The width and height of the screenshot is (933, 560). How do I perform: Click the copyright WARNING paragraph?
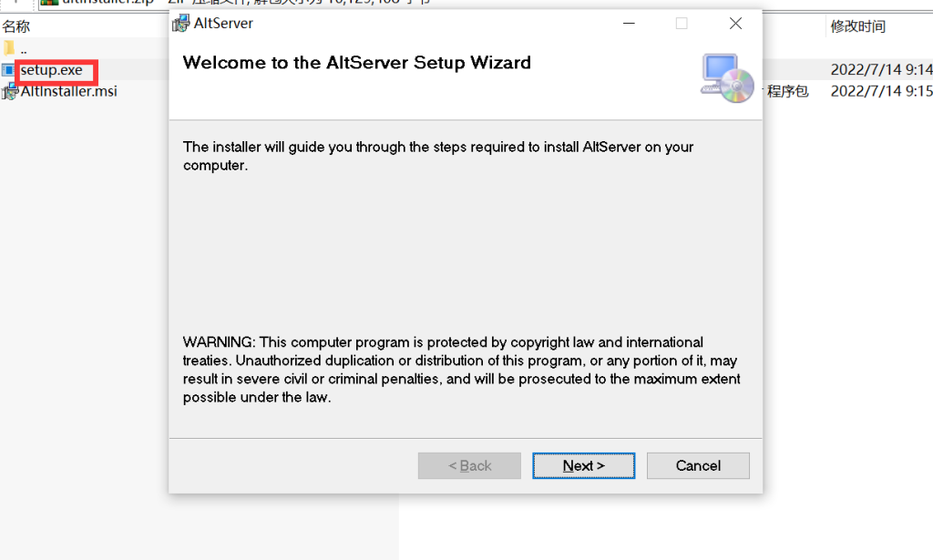[x=462, y=369]
